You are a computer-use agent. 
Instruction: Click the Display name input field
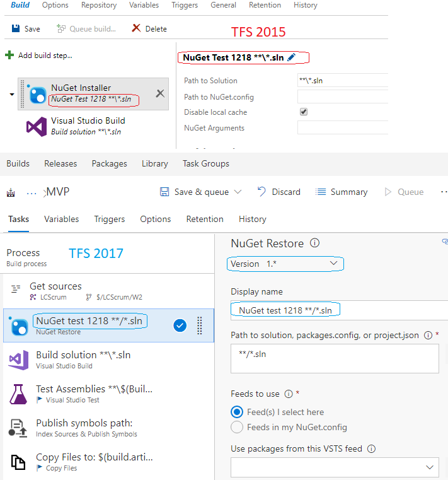coord(339,310)
